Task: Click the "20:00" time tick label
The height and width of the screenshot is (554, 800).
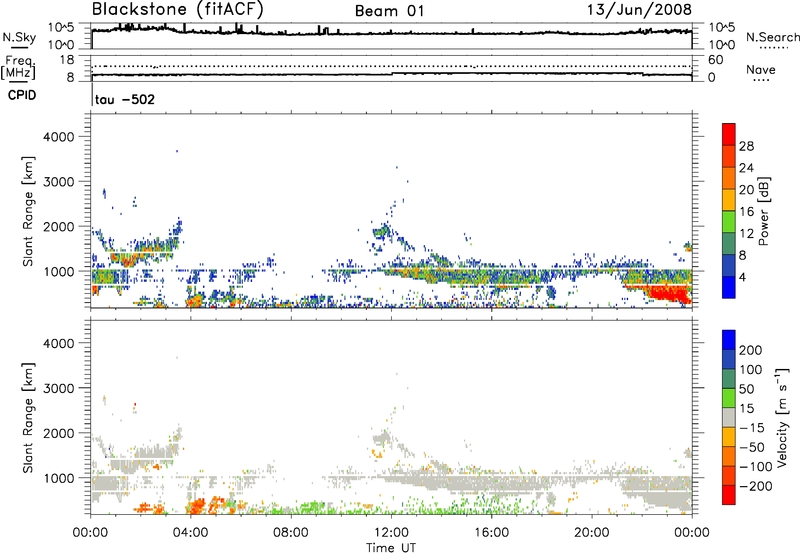Action: [x=592, y=533]
